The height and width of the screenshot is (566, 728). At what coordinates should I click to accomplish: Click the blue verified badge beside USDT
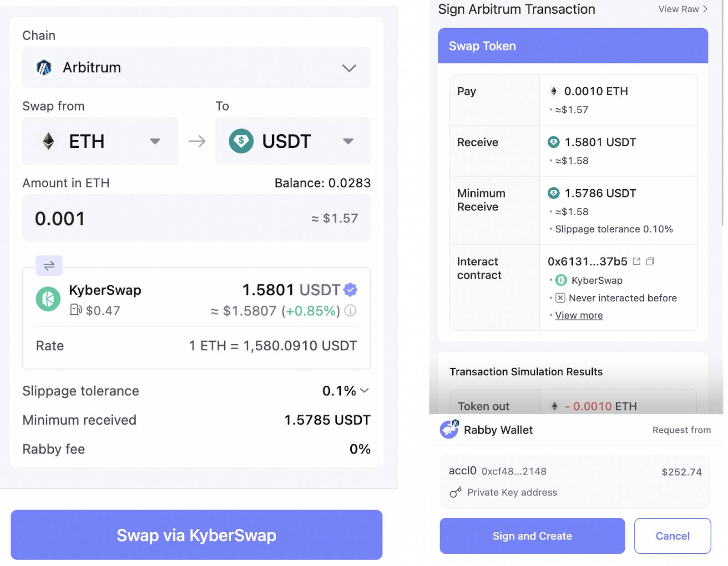point(350,289)
